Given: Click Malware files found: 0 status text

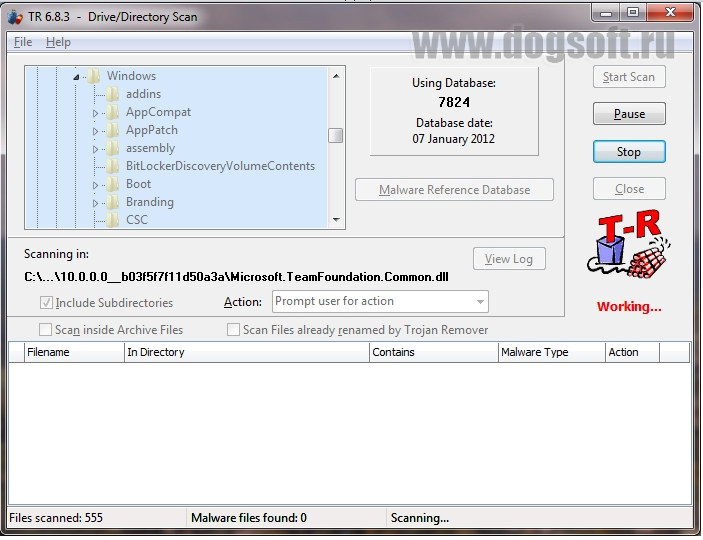Looking at the screenshot, I should pyautogui.click(x=249, y=518).
